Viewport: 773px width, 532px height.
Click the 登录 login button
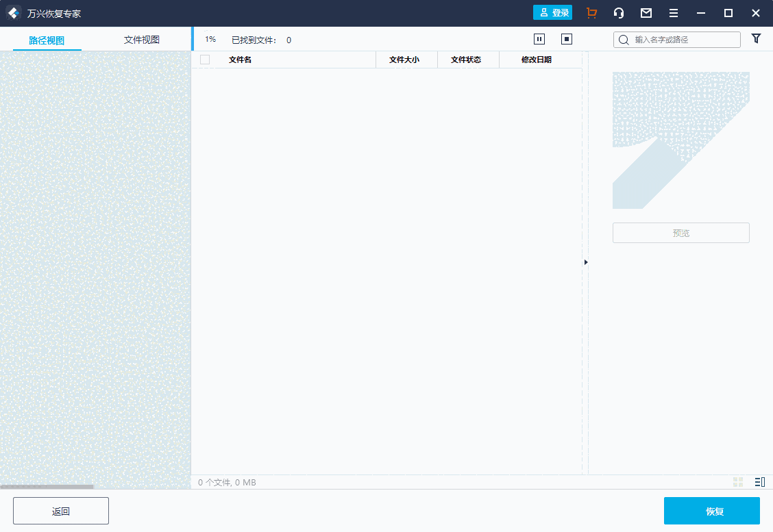pos(552,13)
